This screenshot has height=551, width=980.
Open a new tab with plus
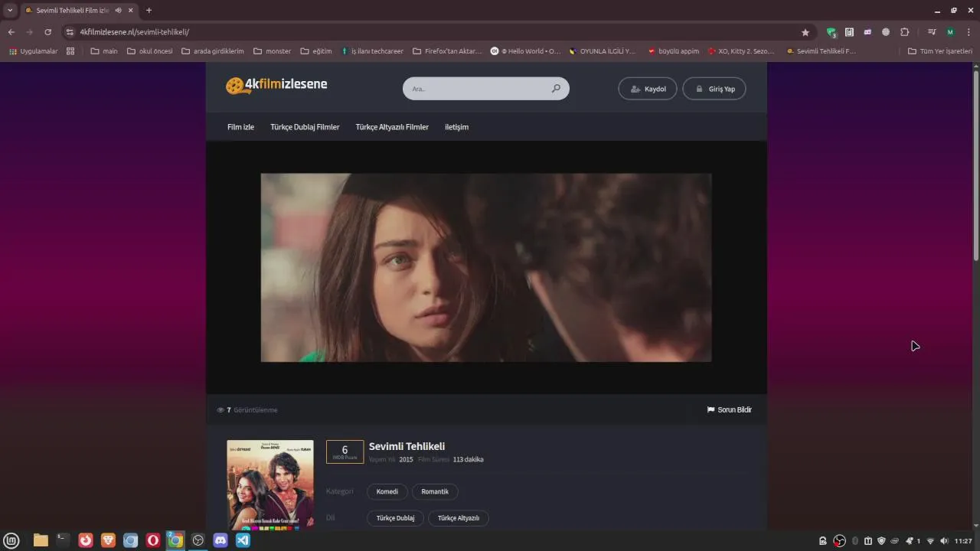149,10
